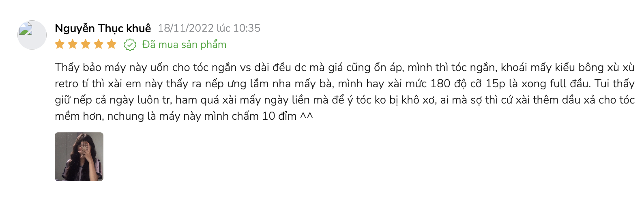Click the green verified purchase badge icon
The width and height of the screenshot is (644, 203).
point(130,45)
